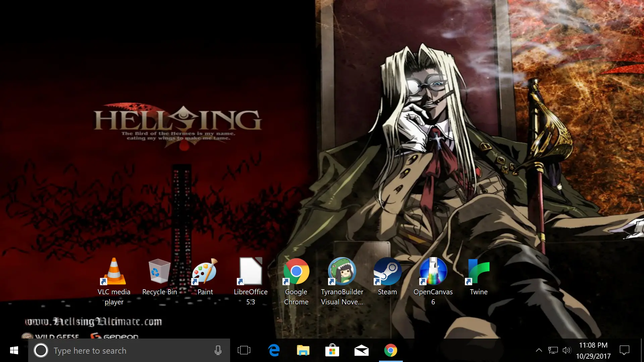Viewport: 644px width, 362px height.
Task: Open network status tray icon
Action: [553, 351]
